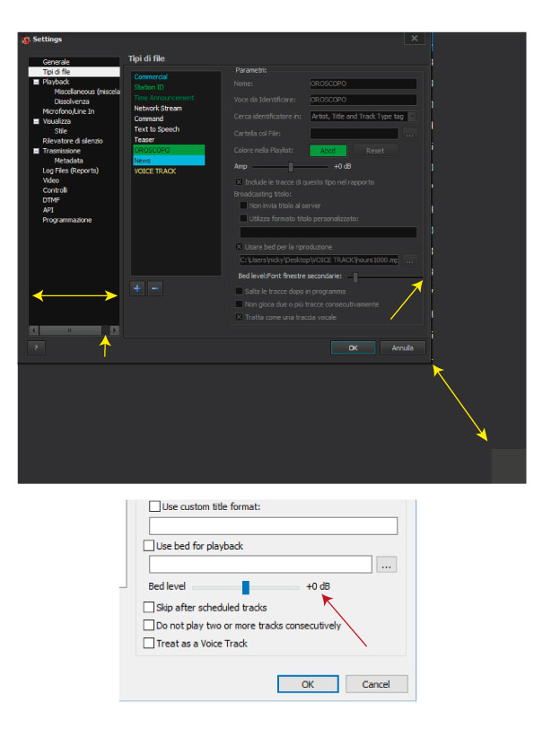
Task: Collapse the Trasmissione tree node
Action: pos(36,151)
